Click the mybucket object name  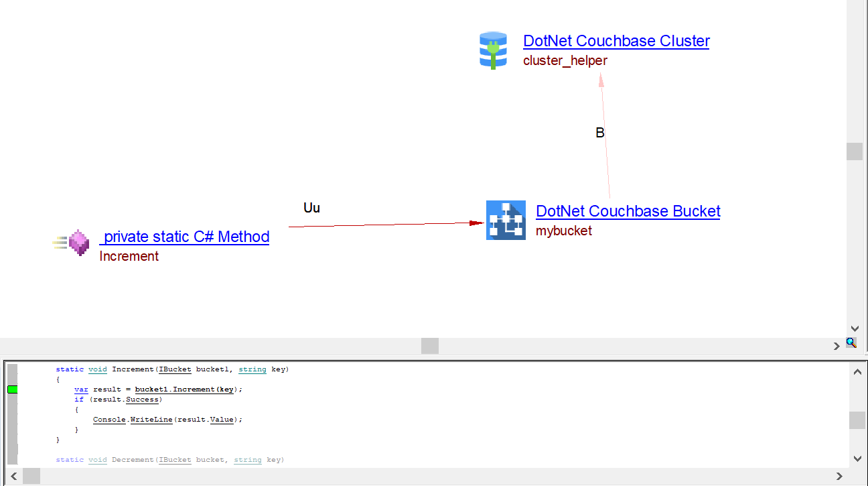(564, 231)
